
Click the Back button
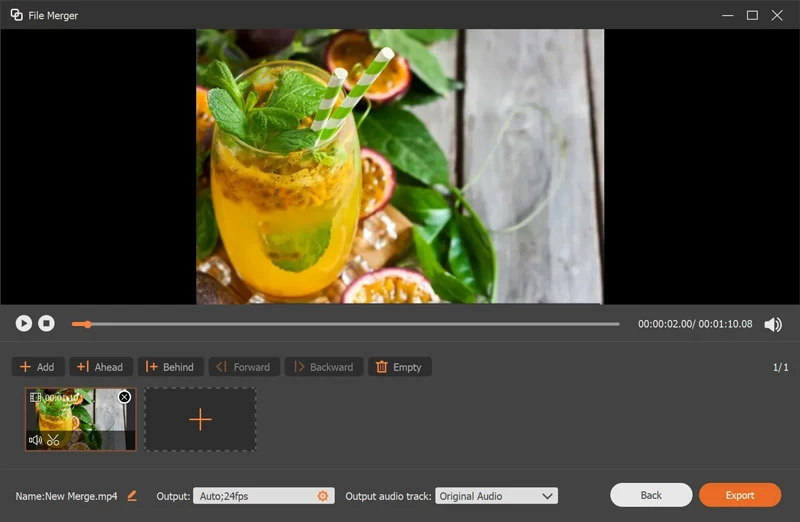pos(651,495)
